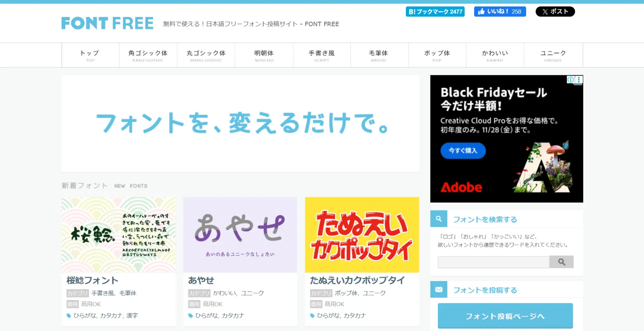Click the search magnifier button
This screenshot has width=644, height=331.
coord(561,262)
